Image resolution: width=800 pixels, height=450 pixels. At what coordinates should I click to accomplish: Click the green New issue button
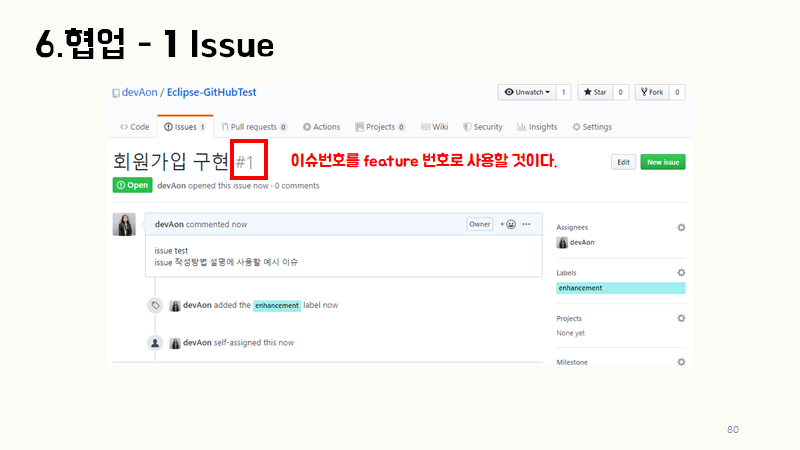tap(662, 162)
